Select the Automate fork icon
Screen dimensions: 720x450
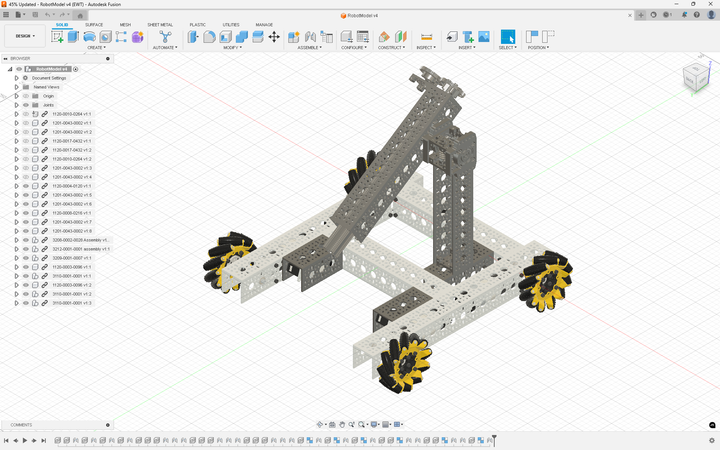(x=165, y=37)
